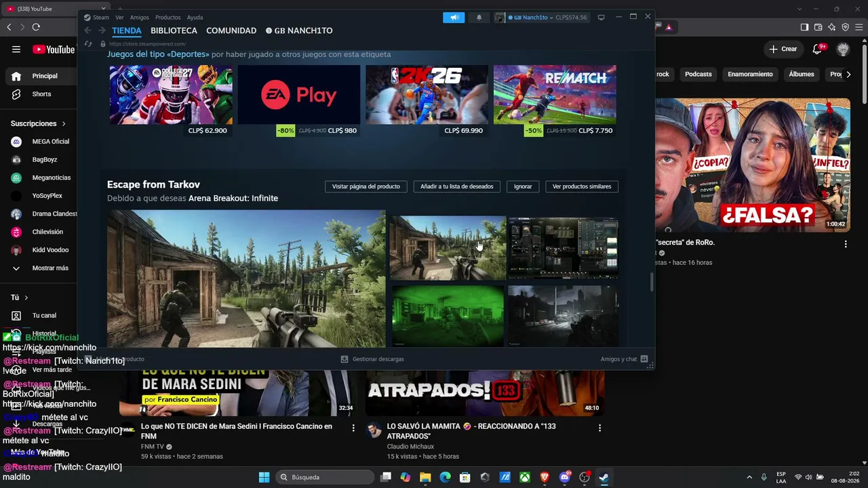Open the Amigos menu in Steam
This screenshot has width=868, height=488.
140,18
